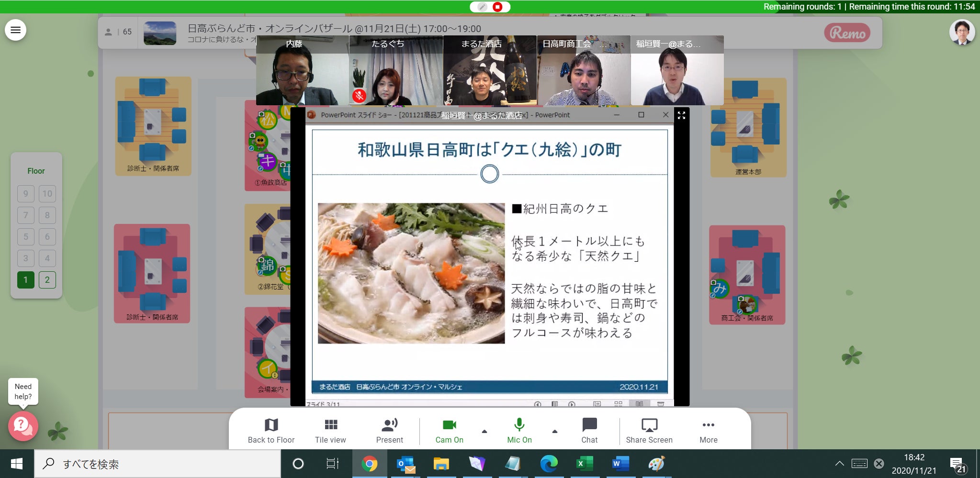Click the Need help chat bubble icon

coord(23,425)
